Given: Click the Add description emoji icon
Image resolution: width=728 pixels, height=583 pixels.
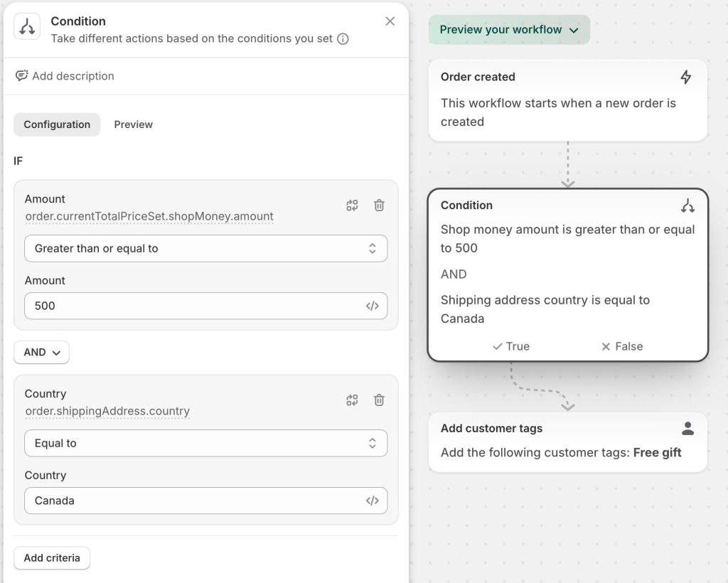Looking at the screenshot, I should 21,75.
